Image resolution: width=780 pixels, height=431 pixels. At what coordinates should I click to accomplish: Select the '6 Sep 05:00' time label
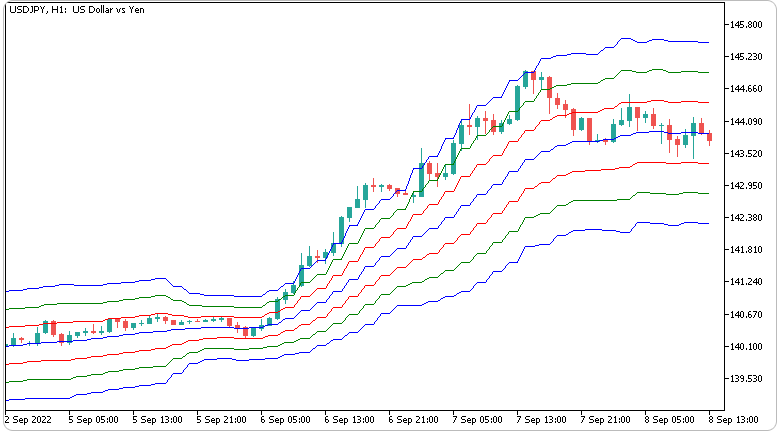(286, 420)
